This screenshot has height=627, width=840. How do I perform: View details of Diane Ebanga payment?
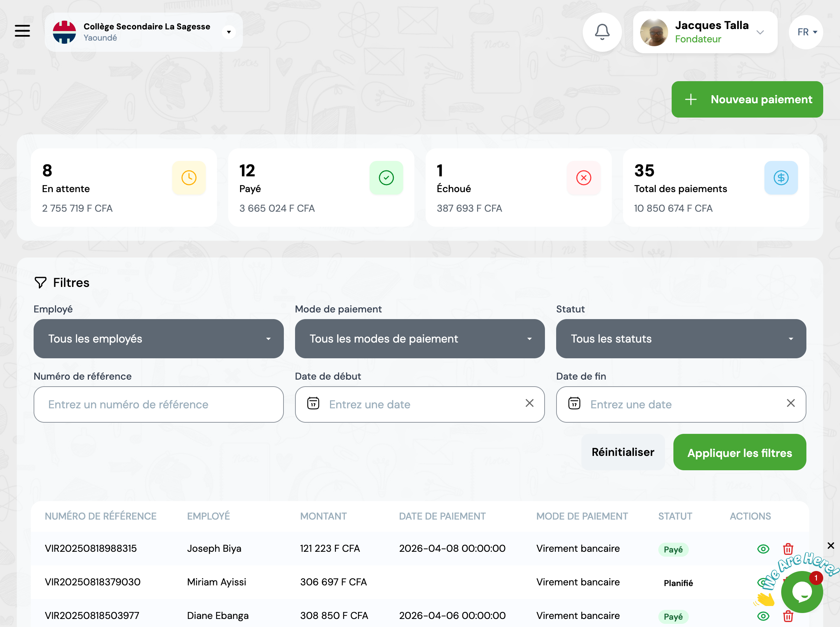click(763, 616)
